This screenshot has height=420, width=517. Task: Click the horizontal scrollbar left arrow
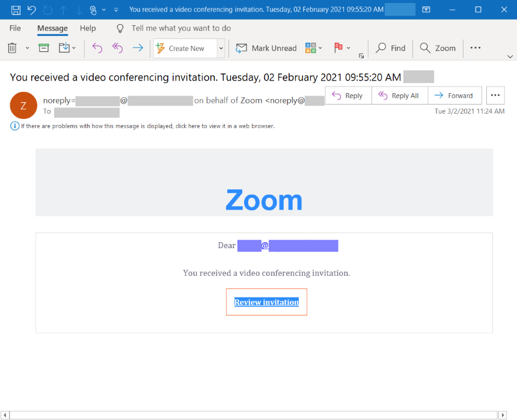5,415
